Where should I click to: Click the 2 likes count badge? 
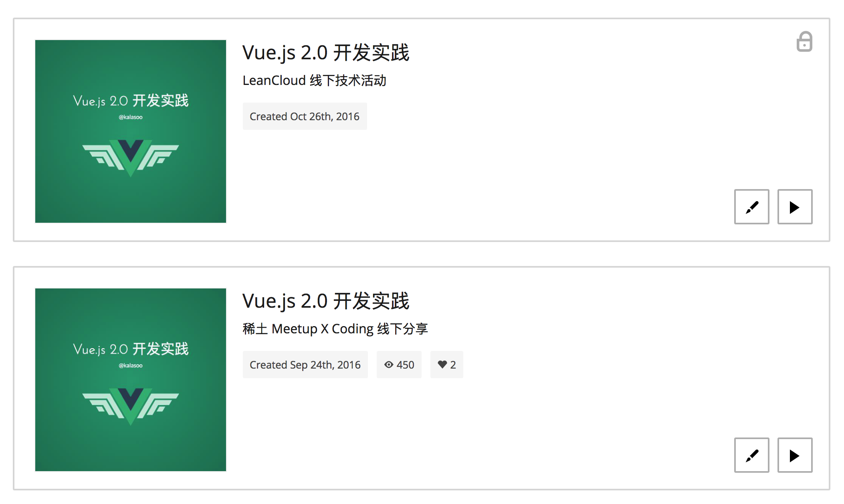click(447, 365)
